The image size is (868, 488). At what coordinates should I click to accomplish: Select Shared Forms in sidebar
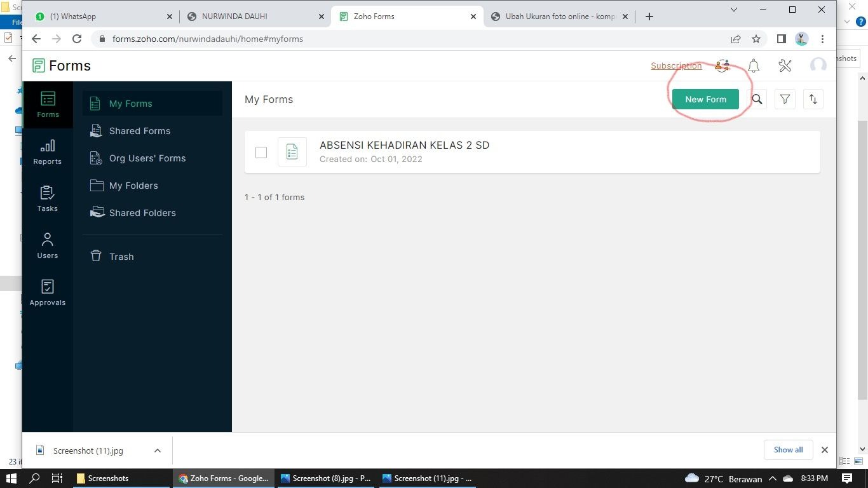153,131
